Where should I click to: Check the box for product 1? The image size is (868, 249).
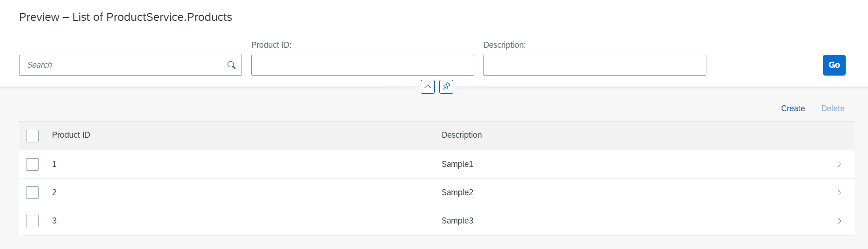33,165
